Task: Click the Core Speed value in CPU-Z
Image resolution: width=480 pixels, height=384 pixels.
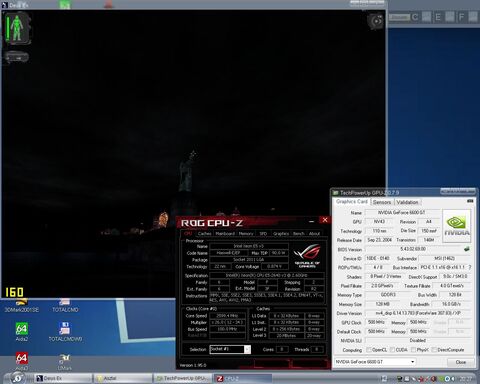Action: pyautogui.click(x=228, y=315)
